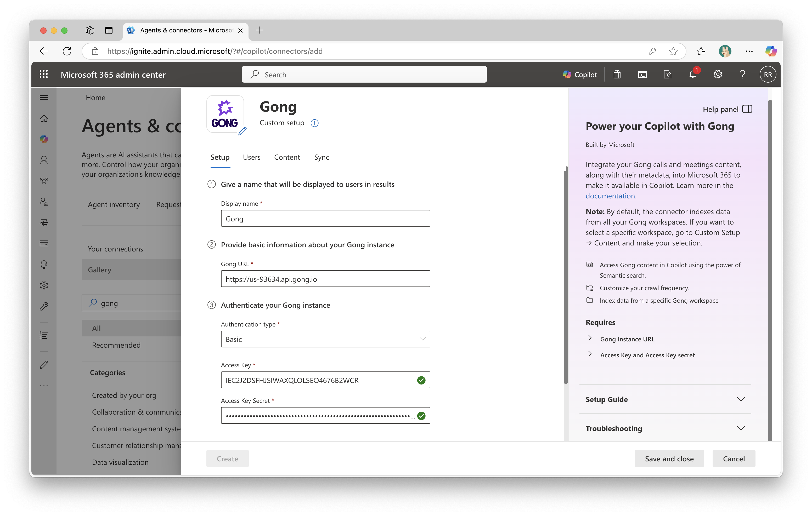
Task: Open a new browser tab
Action: (x=260, y=30)
